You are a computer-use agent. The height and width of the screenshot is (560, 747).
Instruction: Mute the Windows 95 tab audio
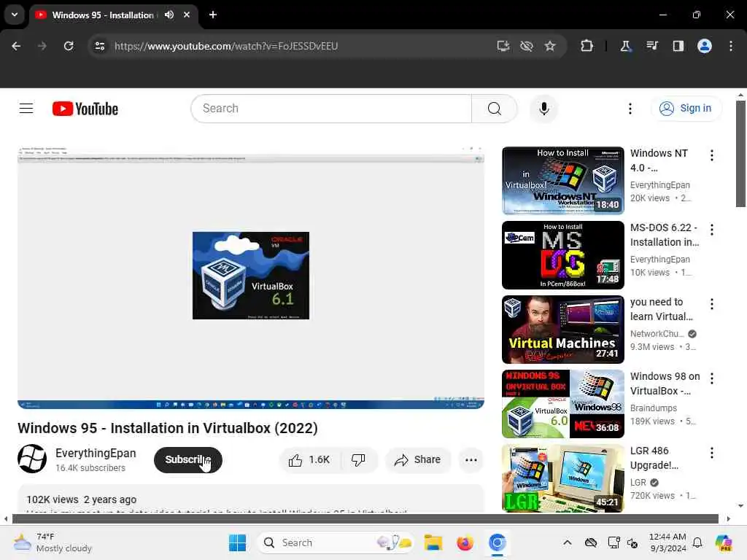pos(169,15)
